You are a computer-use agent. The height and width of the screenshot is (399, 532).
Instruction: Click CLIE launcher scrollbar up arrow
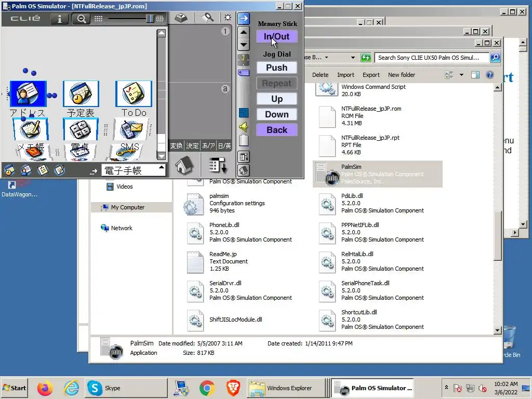click(162, 33)
